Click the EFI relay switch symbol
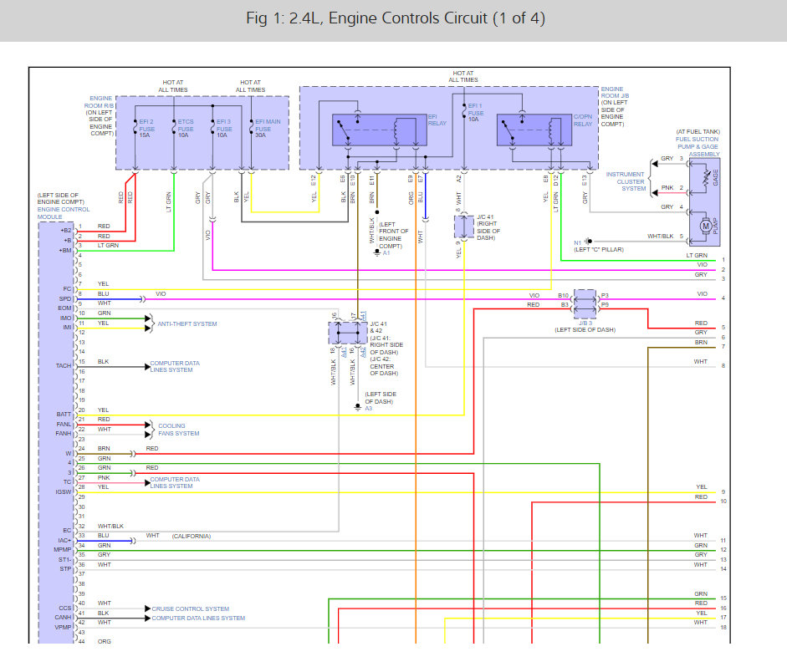The height and width of the screenshot is (672, 787). point(343,130)
